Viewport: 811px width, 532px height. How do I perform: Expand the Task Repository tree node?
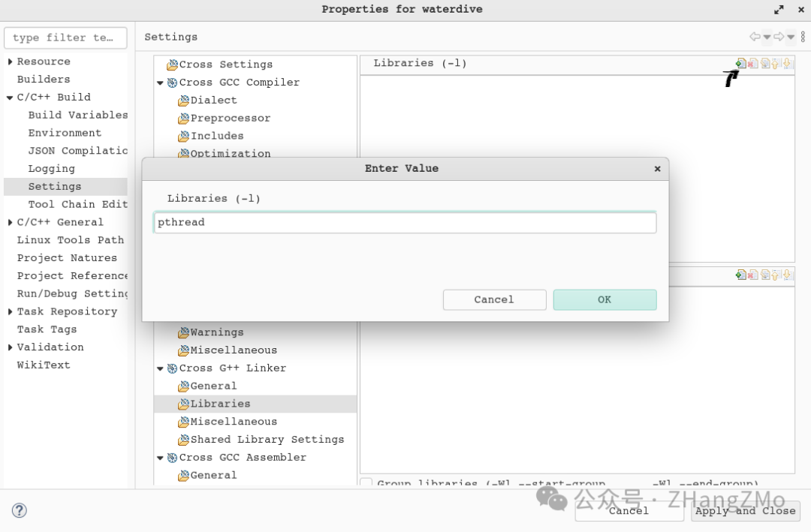10,311
